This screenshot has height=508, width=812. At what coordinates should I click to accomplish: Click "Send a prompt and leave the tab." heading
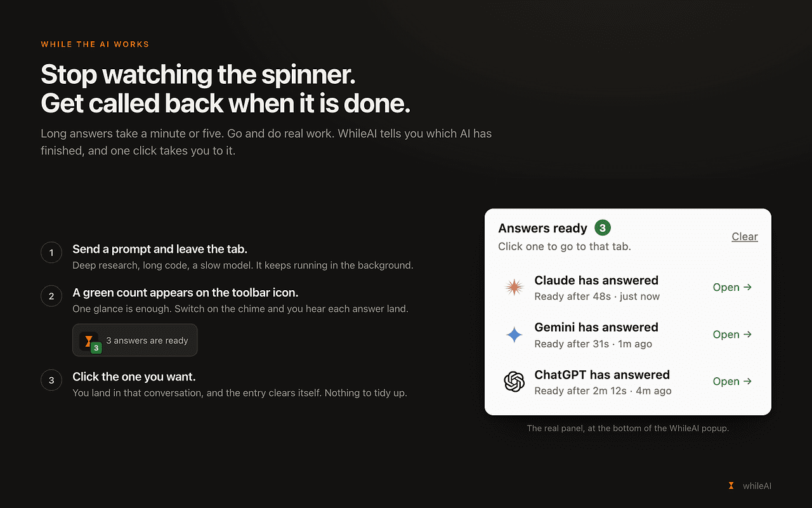coord(160,249)
